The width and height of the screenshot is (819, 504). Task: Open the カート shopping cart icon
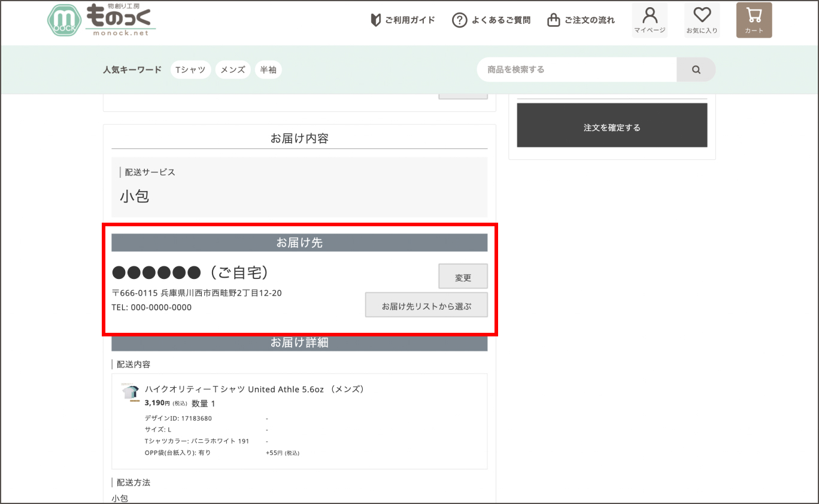754,20
